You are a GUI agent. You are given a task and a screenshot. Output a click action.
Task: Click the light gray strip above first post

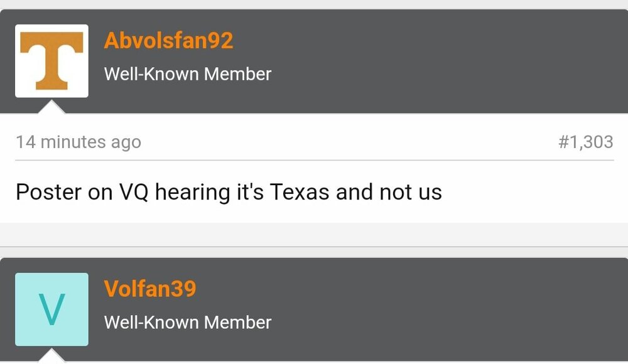(314, 4)
